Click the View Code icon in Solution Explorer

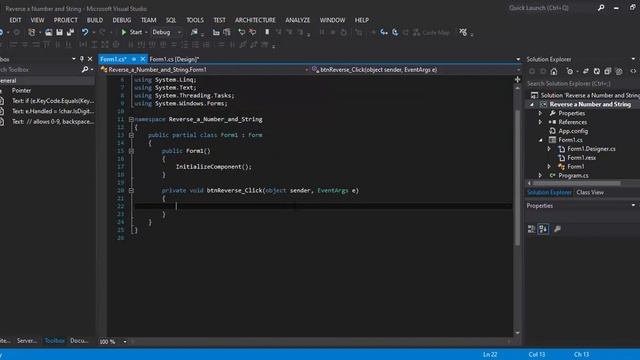tap(633, 71)
